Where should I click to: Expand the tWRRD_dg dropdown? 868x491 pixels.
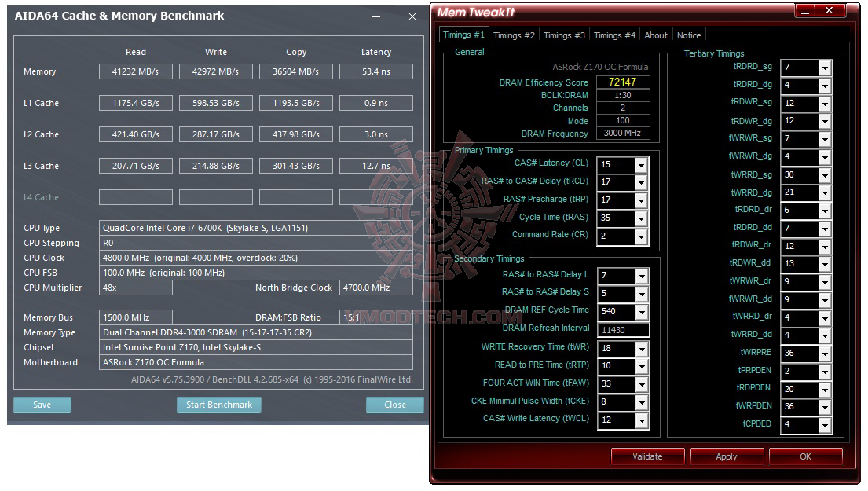tap(825, 192)
